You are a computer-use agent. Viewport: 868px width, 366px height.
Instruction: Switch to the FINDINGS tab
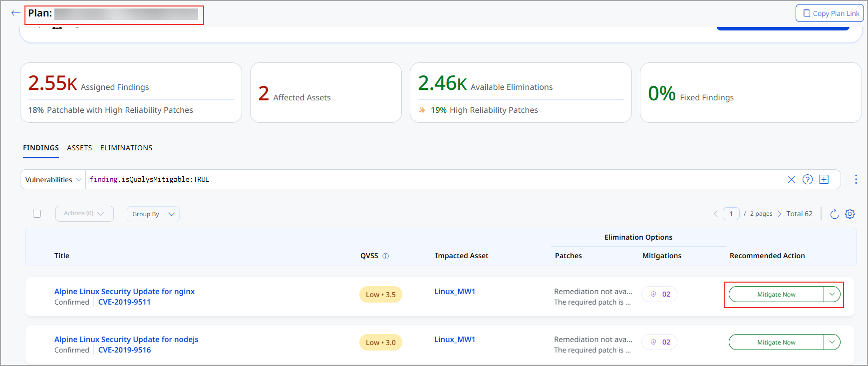click(x=41, y=148)
